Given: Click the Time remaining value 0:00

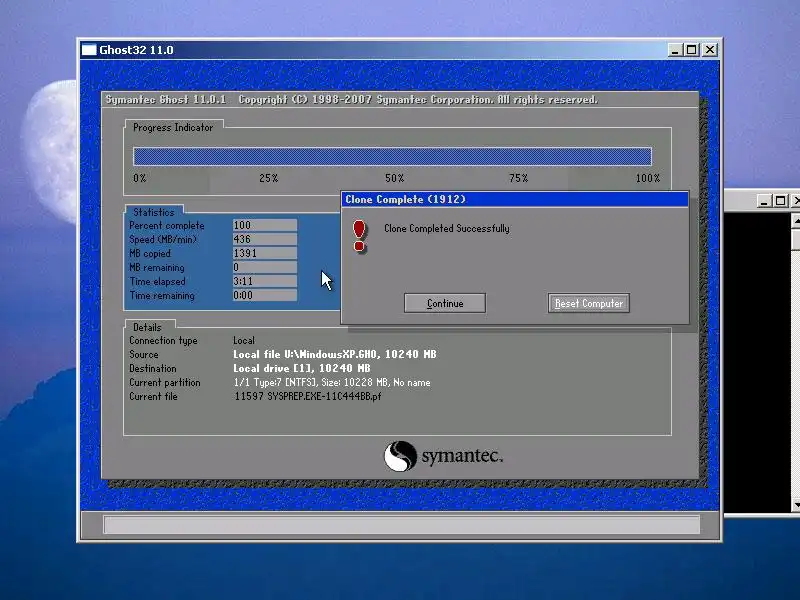Looking at the screenshot, I should (265, 295).
